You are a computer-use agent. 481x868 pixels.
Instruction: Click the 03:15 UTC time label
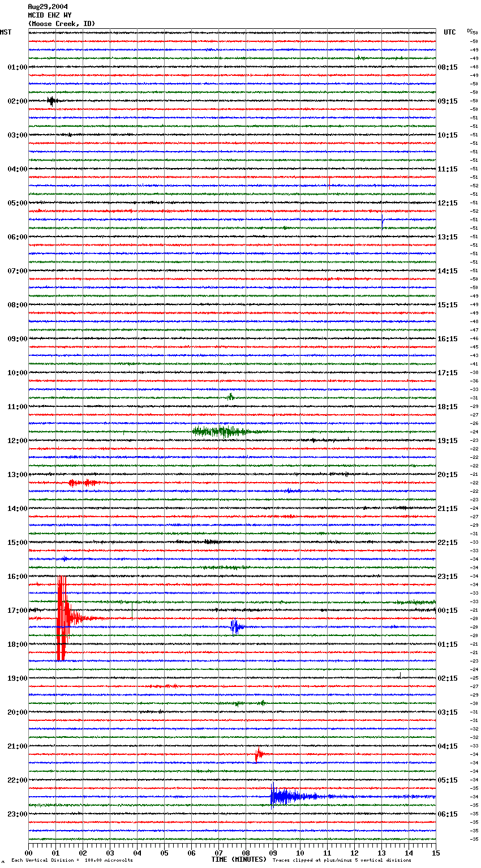click(x=448, y=712)
